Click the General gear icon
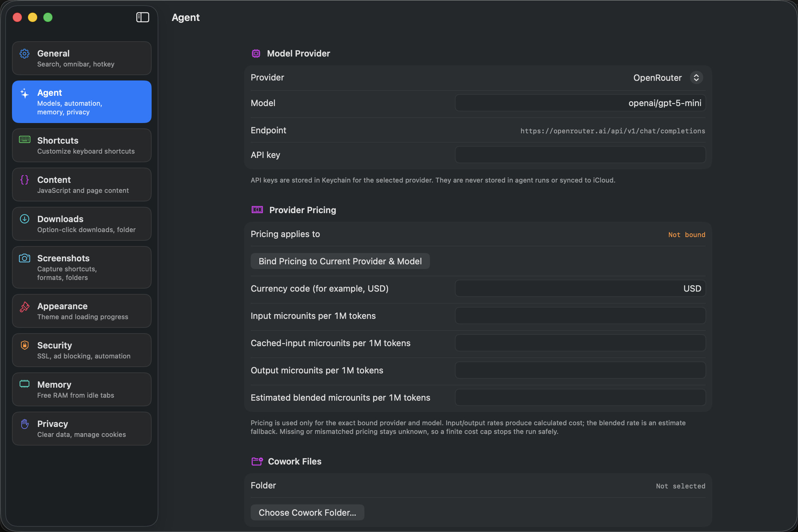The image size is (798, 532). tap(24, 54)
